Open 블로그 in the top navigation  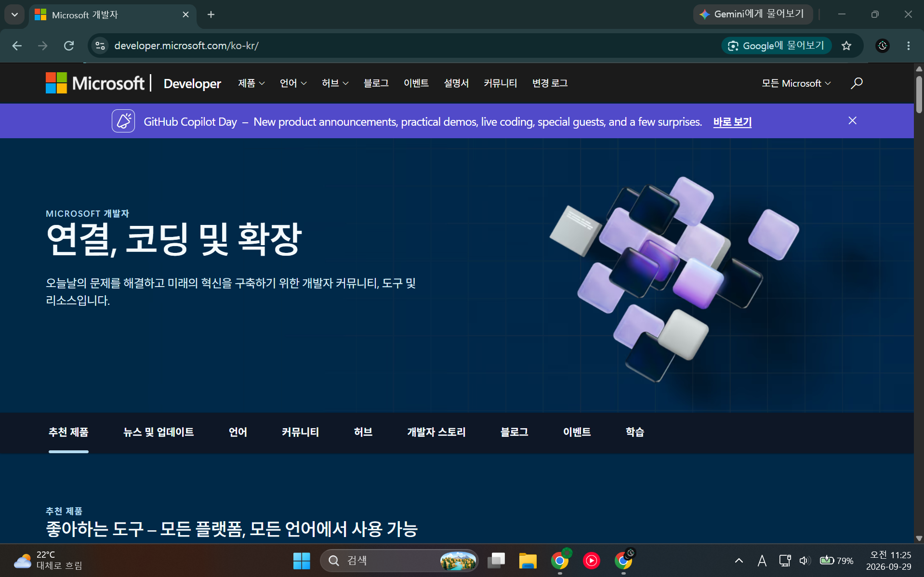point(376,83)
